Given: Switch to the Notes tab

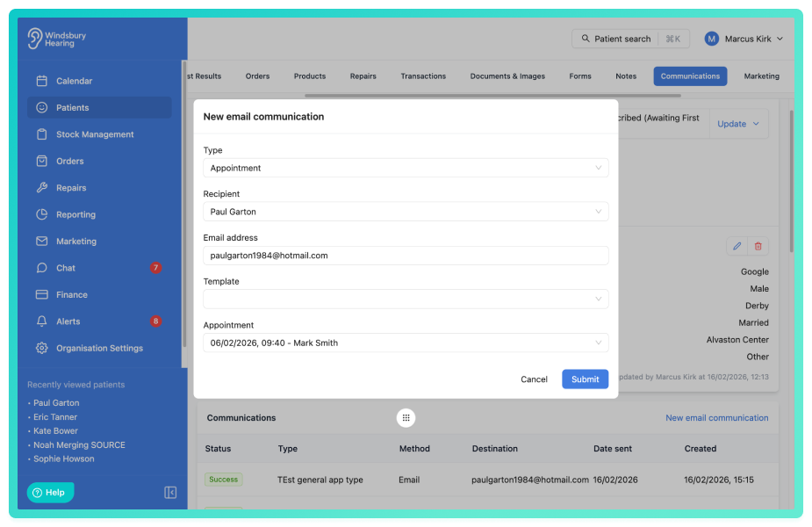Looking at the screenshot, I should pos(626,76).
